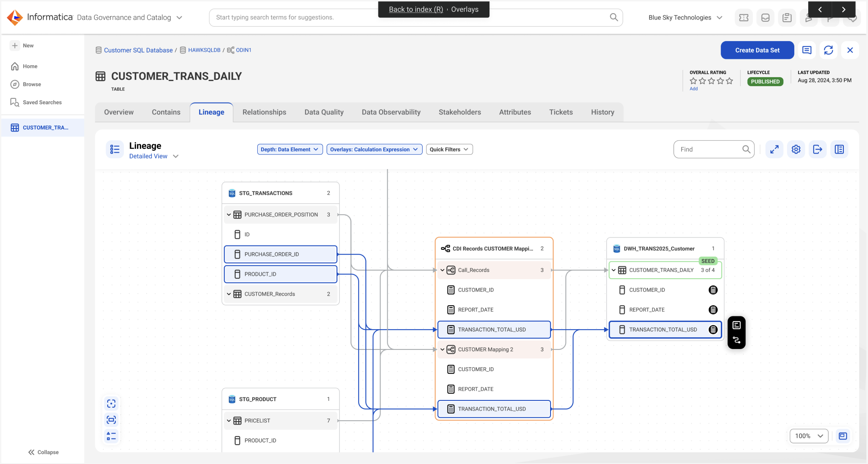Expand the lineage to full screen

point(774,149)
